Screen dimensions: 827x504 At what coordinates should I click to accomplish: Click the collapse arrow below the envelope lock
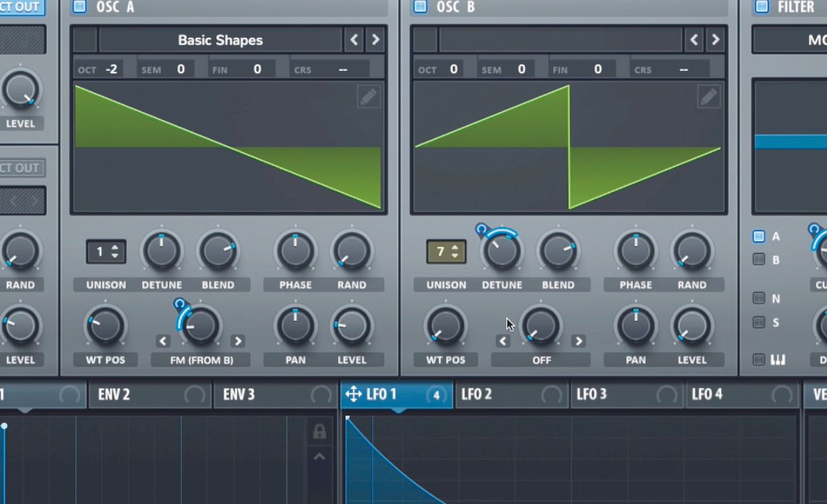tap(320, 456)
